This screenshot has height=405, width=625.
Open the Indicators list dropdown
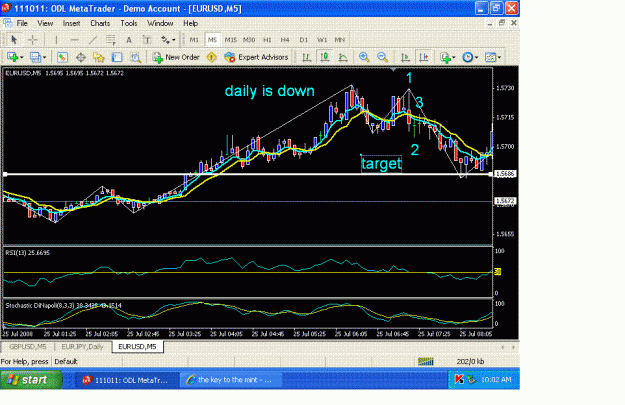(x=448, y=57)
